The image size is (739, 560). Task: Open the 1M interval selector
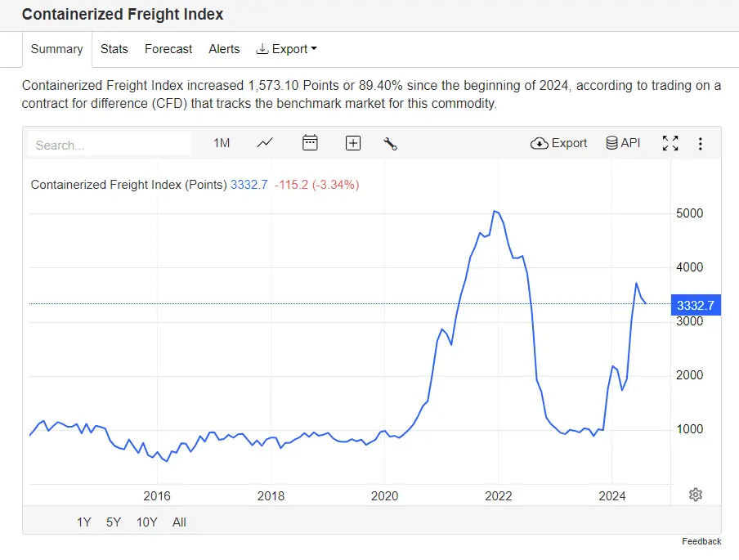click(x=222, y=143)
